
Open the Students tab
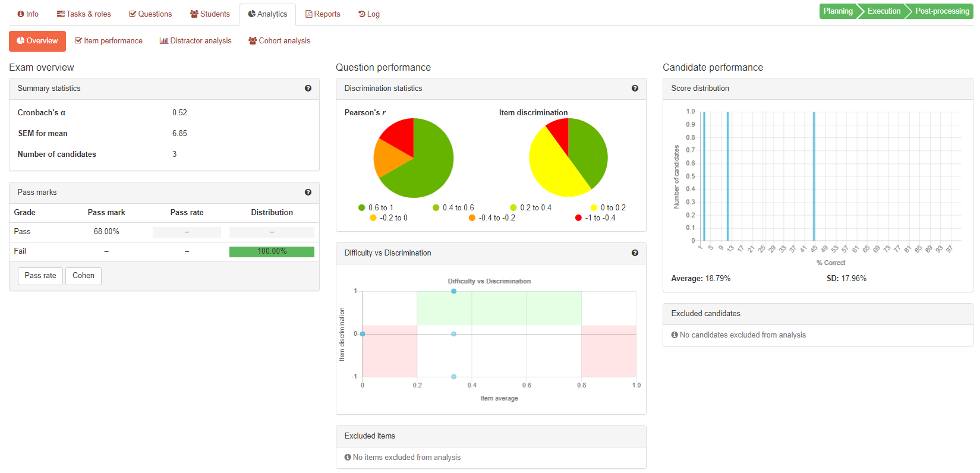(x=210, y=14)
